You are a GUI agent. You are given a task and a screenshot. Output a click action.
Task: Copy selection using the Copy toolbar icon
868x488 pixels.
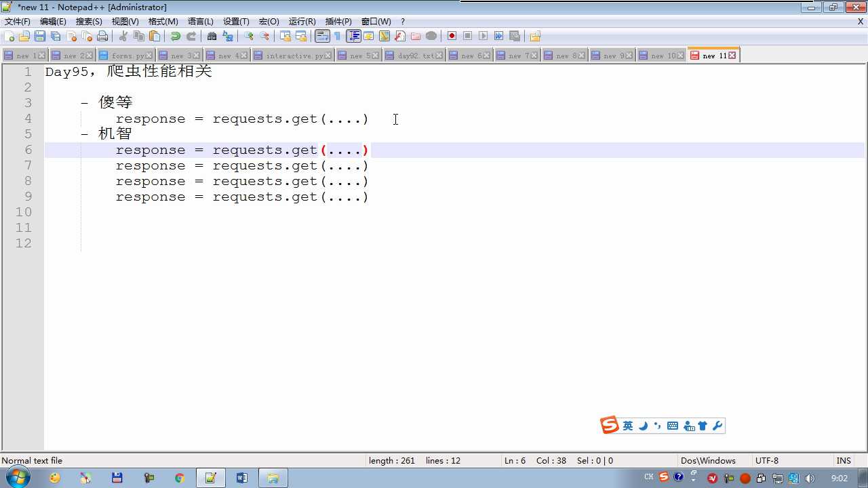139,36
